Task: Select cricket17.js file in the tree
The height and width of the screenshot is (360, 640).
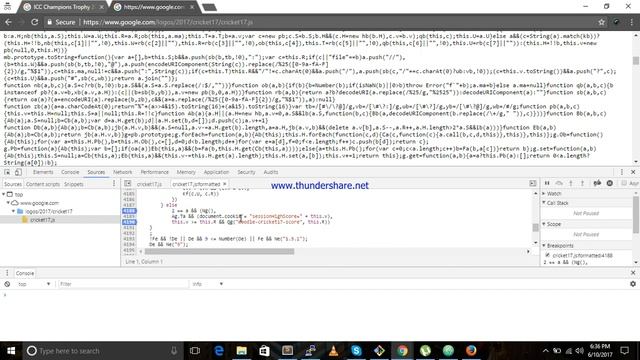Action: point(42,220)
